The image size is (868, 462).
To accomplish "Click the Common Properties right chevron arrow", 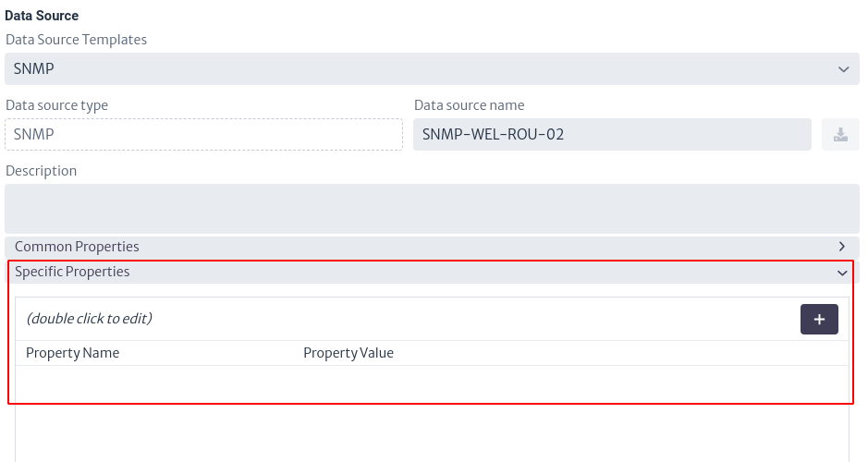I will point(841,246).
